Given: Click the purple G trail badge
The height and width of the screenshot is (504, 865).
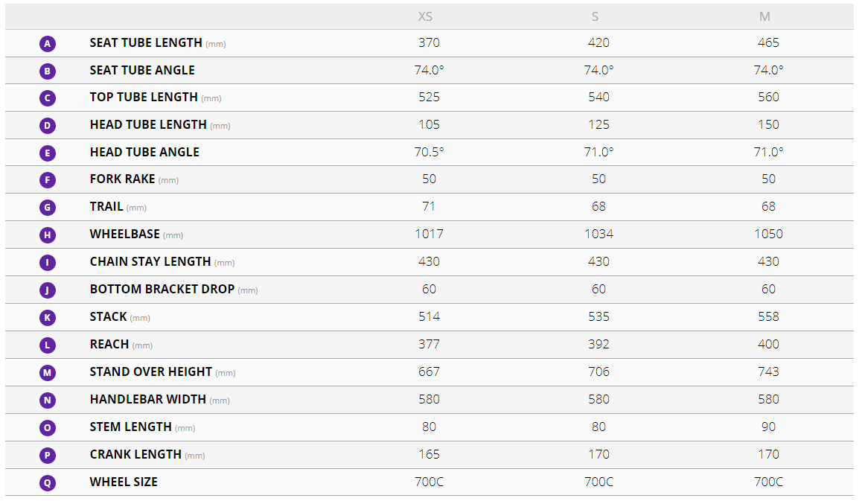Looking at the screenshot, I should (48, 208).
